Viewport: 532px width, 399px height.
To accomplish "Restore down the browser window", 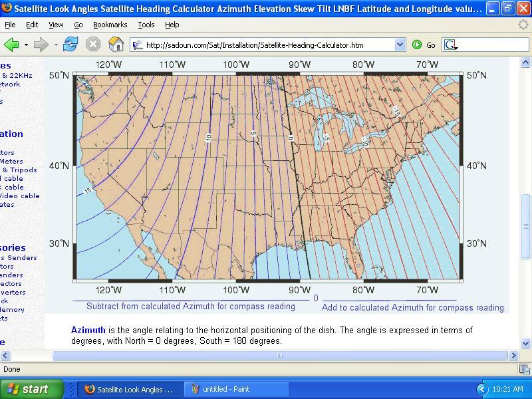I will point(507,8).
